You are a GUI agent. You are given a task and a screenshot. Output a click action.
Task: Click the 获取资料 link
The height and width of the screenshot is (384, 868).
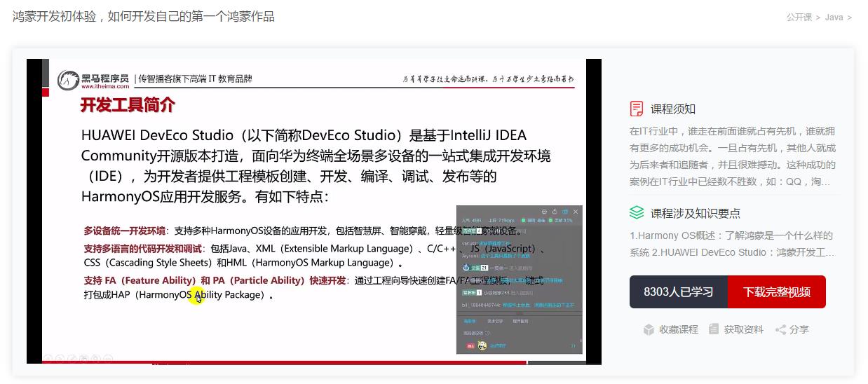(x=744, y=329)
